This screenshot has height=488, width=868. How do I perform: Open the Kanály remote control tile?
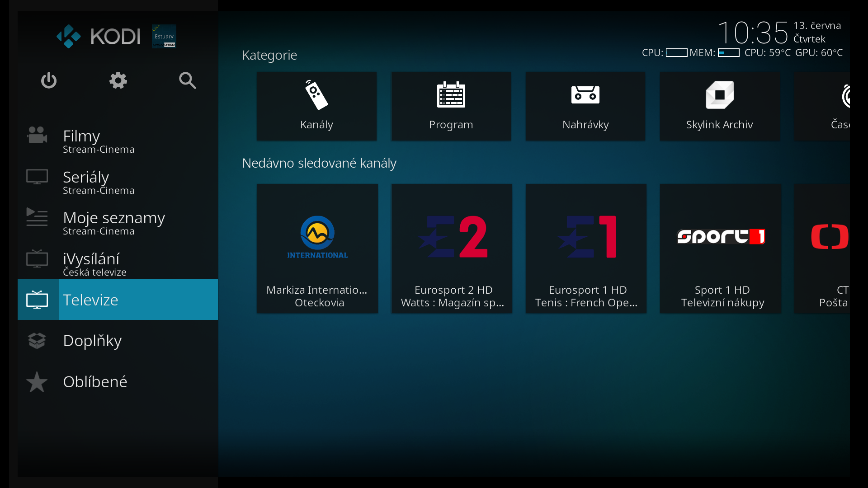(x=316, y=106)
